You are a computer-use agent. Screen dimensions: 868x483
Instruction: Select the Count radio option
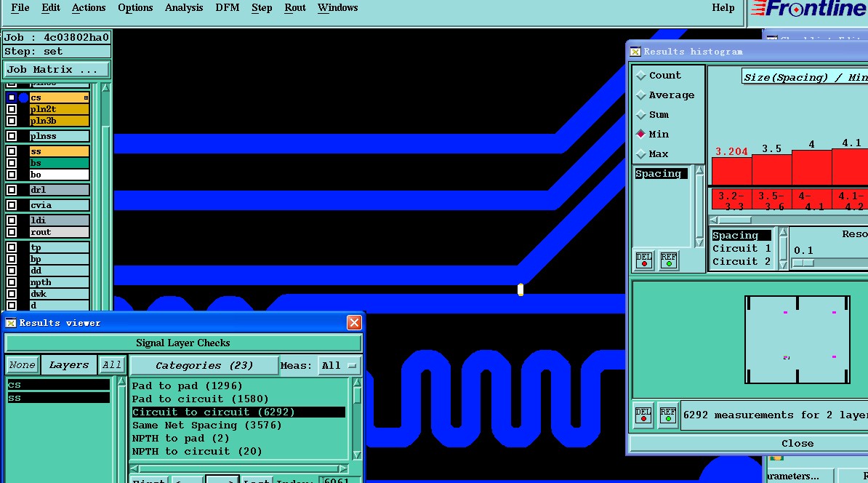click(641, 76)
